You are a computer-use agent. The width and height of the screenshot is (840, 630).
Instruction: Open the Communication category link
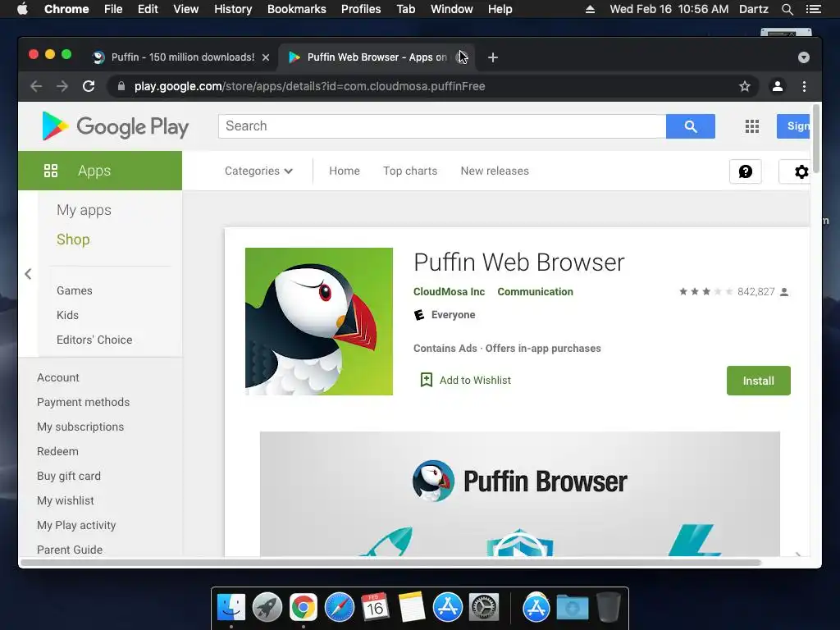tap(535, 292)
